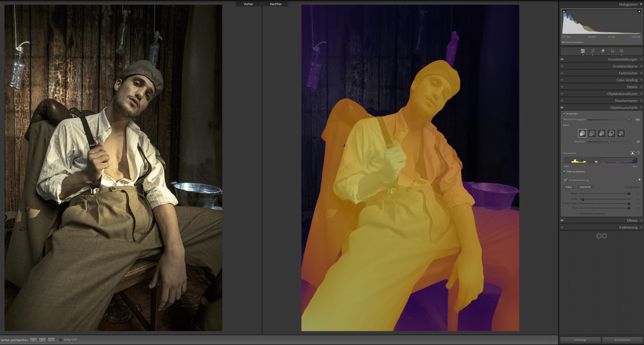644x345 pixels.
Task: Expand the Color-Grading panel
Action: point(626,80)
